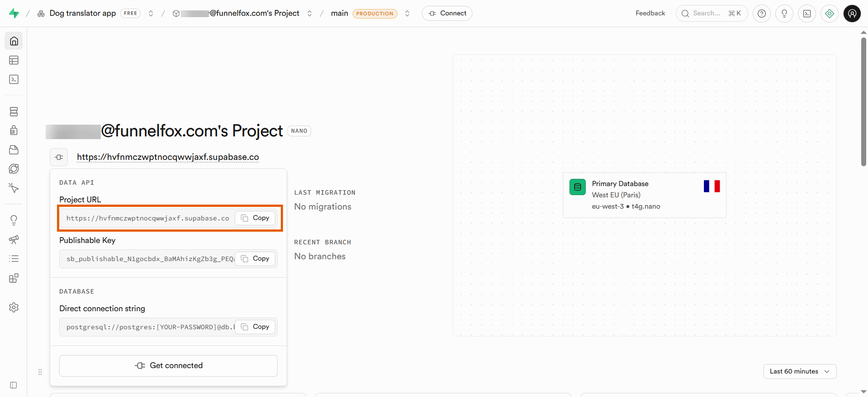This screenshot has width=868, height=397.
Task: Open the Authentication lock icon
Action: point(14,131)
